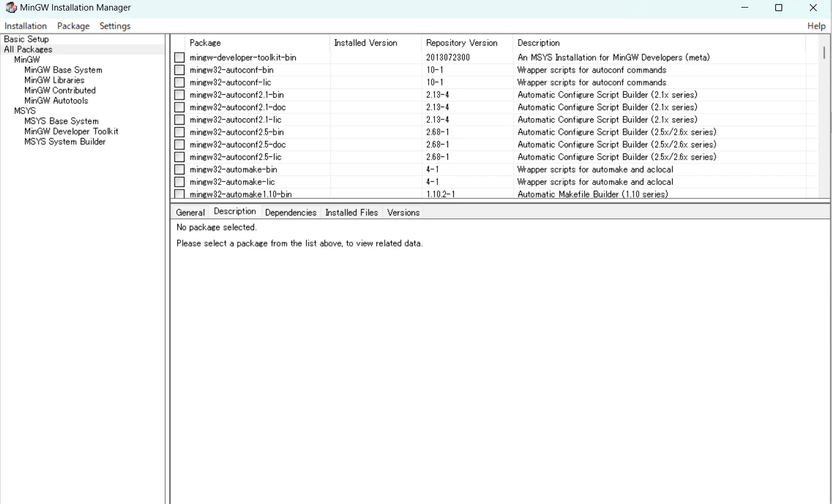Tick the mingw32-autoconf2.5-doc checkbox
Screen dimensions: 832x504
179,145
